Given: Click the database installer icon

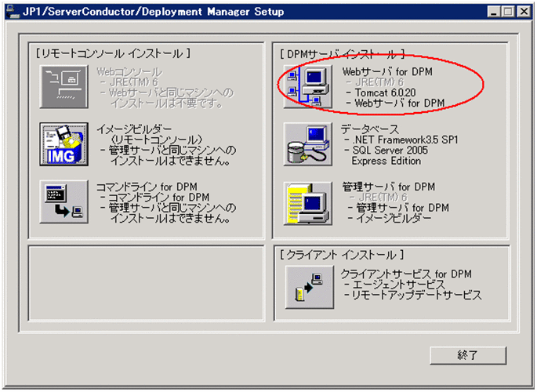Looking at the screenshot, I should click(308, 144).
